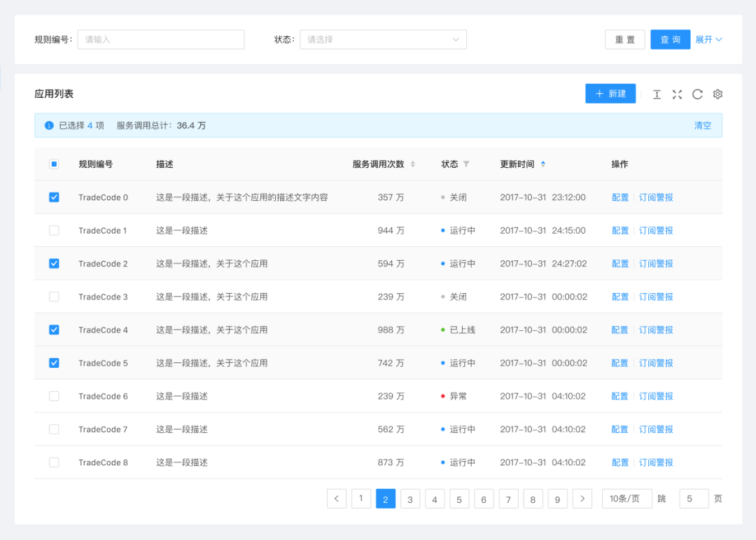This screenshot has width=756, height=540.
Task: Uncheck the TradeCode 0 row checkbox
Action: [x=54, y=197]
